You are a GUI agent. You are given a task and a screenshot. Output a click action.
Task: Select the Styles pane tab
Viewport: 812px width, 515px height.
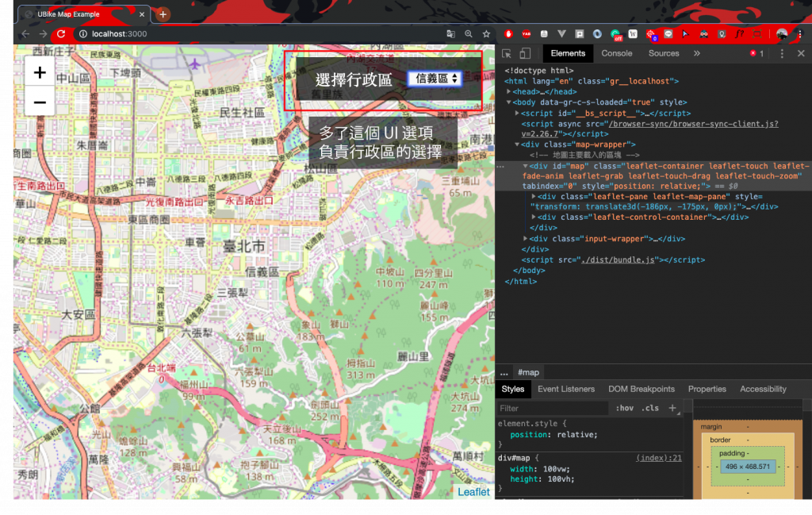(513, 389)
